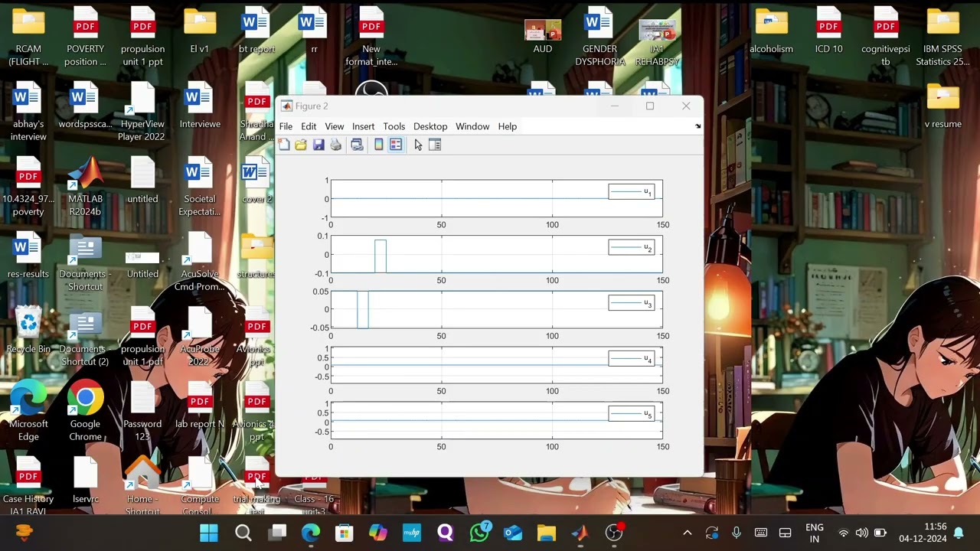The height and width of the screenshot is (551, 980).
Task: Open Copilot from the taskbar
Action: (378, 533)
